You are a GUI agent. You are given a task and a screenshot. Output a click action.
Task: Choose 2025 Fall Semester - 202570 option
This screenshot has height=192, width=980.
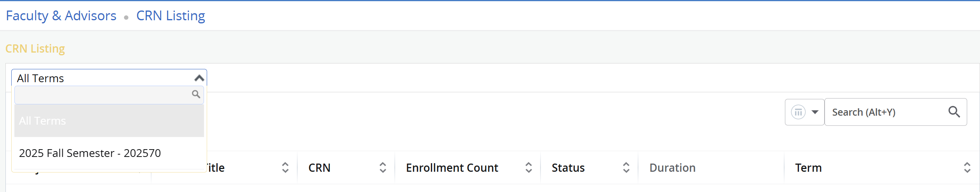(x=90, y=153)
